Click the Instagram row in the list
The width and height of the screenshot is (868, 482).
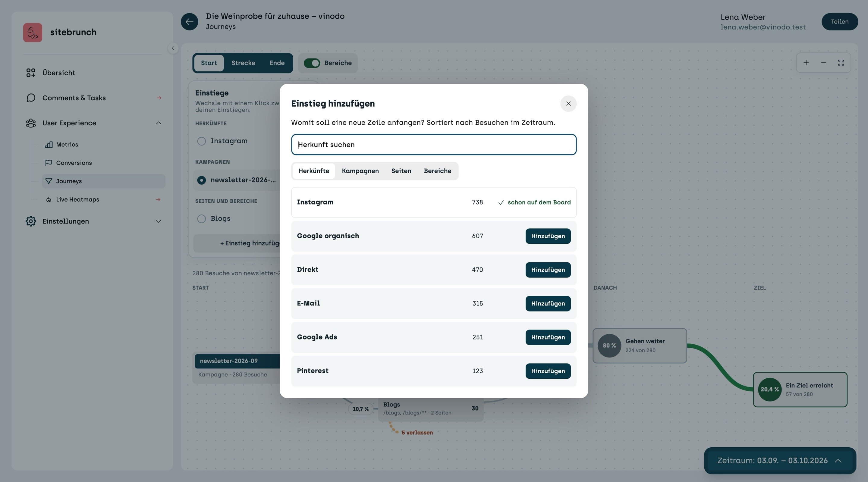(x=434, y=202)
